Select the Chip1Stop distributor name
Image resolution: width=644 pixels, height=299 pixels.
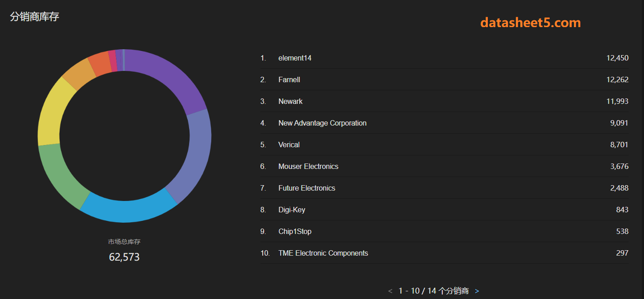click(x=295, y=231)
